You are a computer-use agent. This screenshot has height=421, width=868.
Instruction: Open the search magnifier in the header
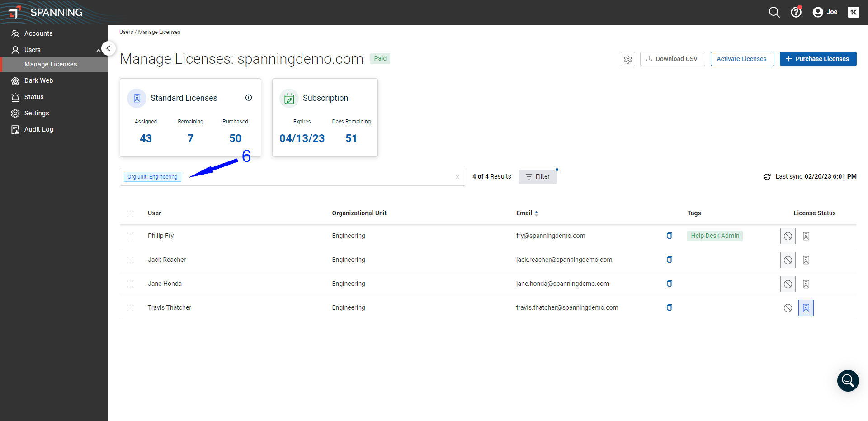point(774,12)
